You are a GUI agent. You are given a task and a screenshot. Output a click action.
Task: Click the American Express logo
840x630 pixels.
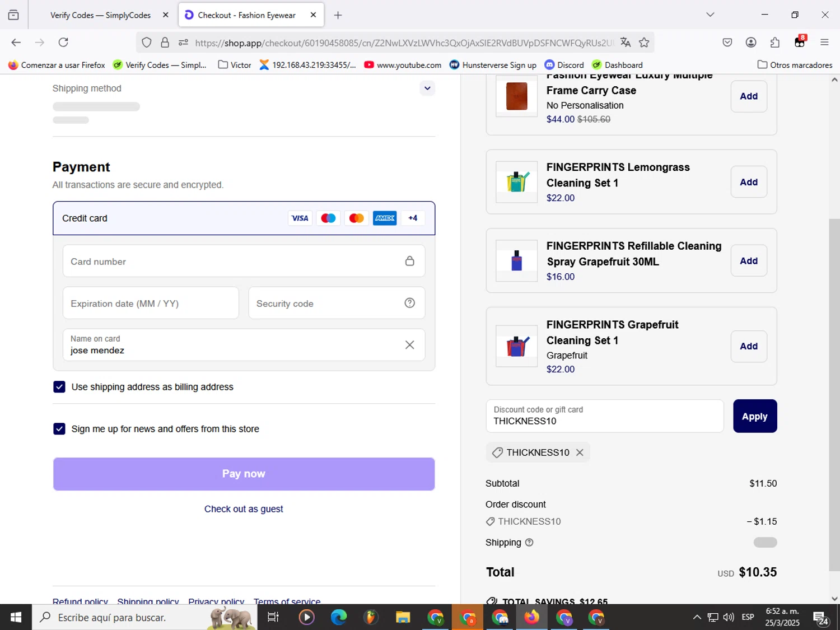385,218
